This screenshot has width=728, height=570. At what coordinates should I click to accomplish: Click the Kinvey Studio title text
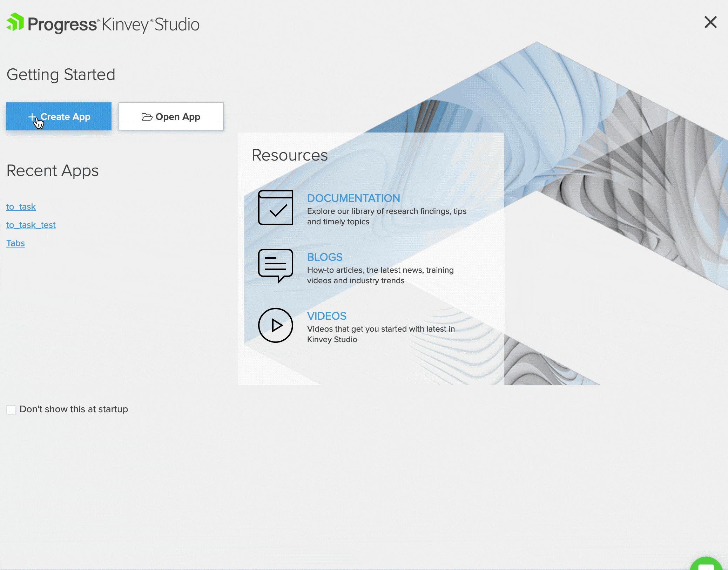(x=150, y=25)
